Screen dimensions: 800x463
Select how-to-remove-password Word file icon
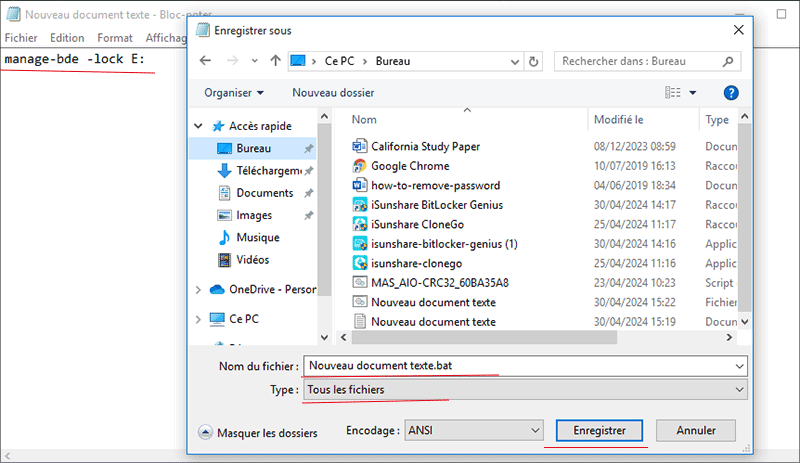point(360,185)
